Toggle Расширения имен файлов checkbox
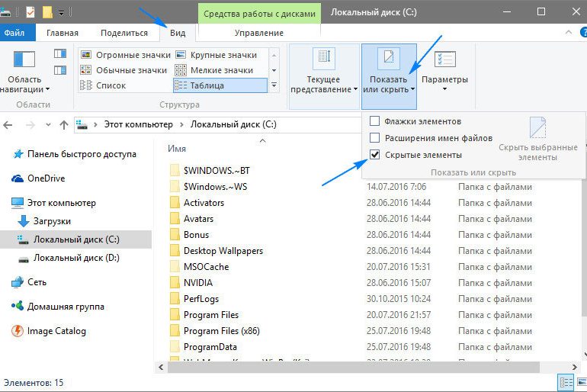Image resolution: width=587 pixels, height=392 pixels. (x=374, y=138)
